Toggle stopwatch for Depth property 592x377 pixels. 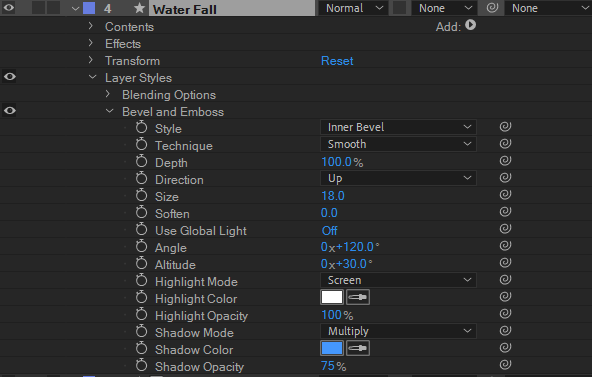tap(142, 161)
